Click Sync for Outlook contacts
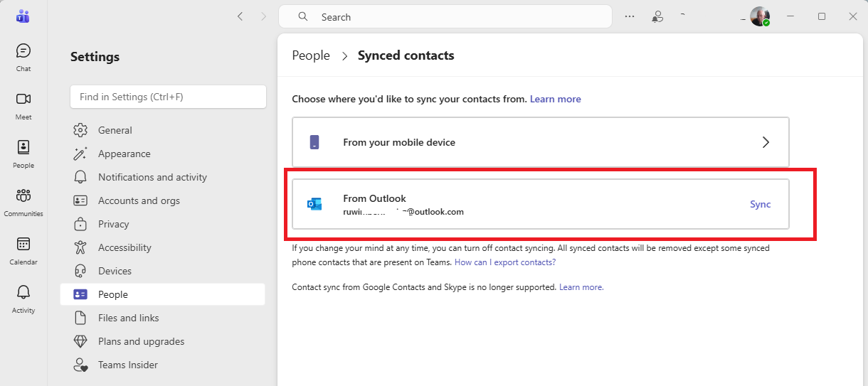The image size is (868, 386). point(760,204)
